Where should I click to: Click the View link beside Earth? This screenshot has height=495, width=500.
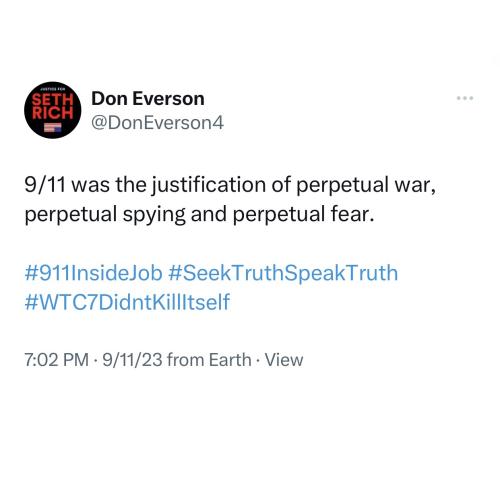[284, 360]
